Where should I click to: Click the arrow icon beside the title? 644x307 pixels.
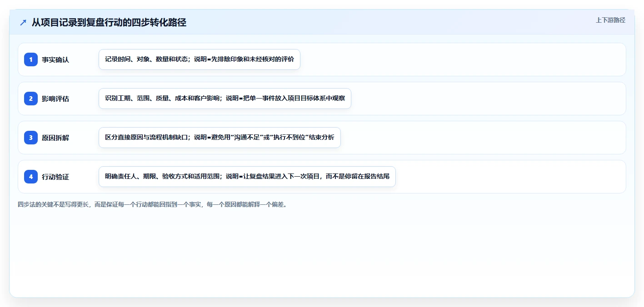coord(23,23)
